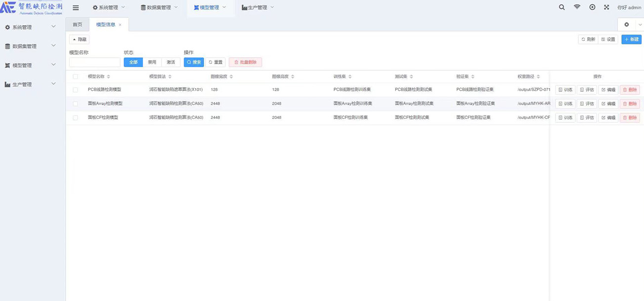The image size is (644, 301).
Task: Toggle the select-all checkbox in table header
Action: [x=75, y=76]
